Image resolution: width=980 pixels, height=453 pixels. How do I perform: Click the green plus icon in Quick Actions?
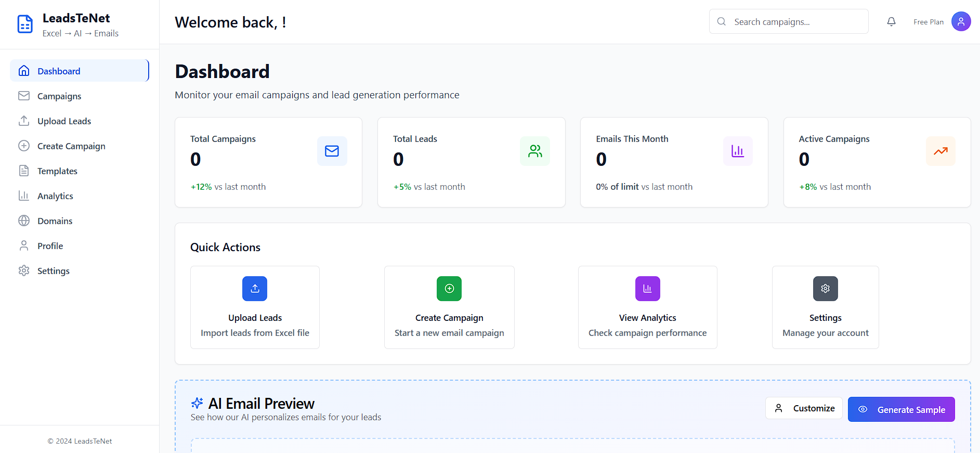[x=449, y=289]
